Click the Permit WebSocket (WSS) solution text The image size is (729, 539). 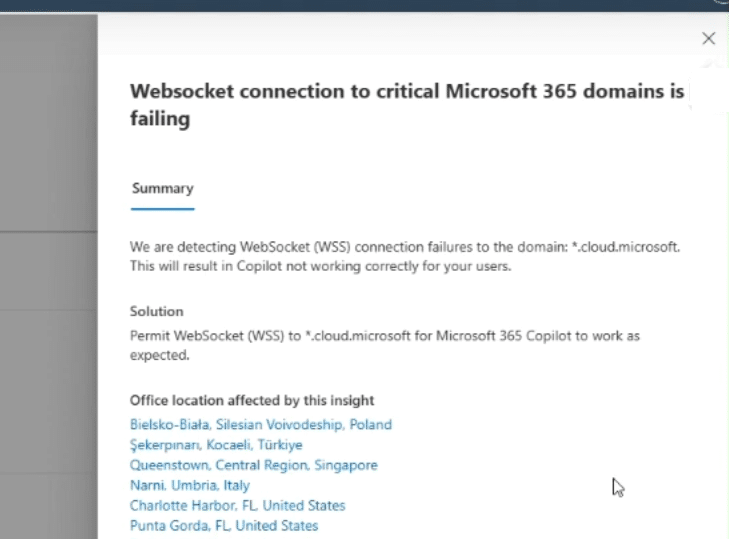(x=385, y=344)
